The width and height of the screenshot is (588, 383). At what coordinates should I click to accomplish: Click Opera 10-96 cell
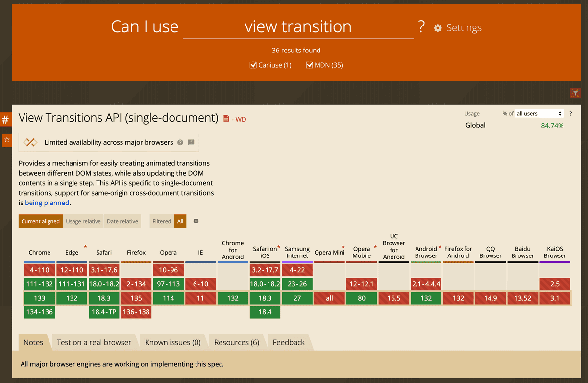coord(169,270)
